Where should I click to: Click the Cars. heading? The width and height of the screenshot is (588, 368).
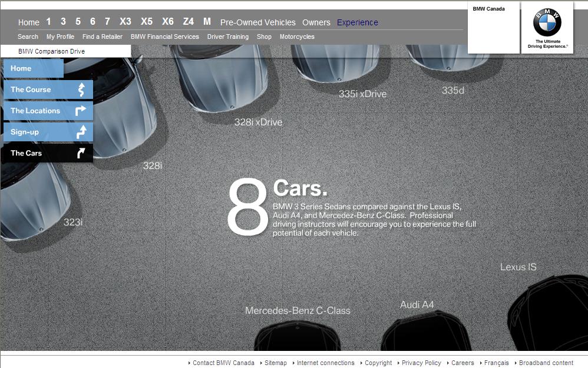(x=300, y=188)
